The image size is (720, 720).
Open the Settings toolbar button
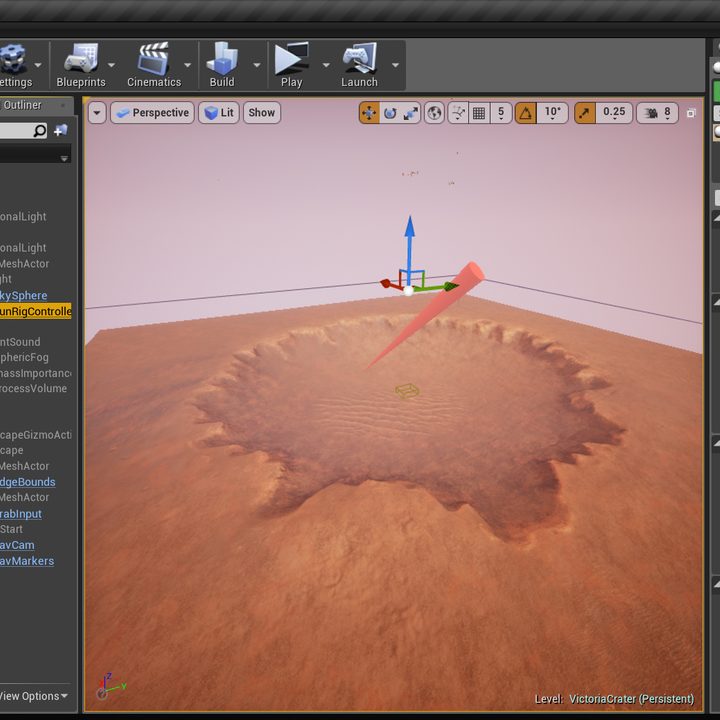(x=14, y=65)
